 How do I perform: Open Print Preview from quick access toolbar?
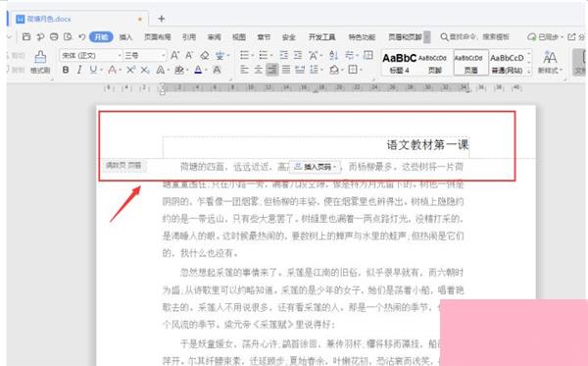pyautogui.click(x=68, y=36)
